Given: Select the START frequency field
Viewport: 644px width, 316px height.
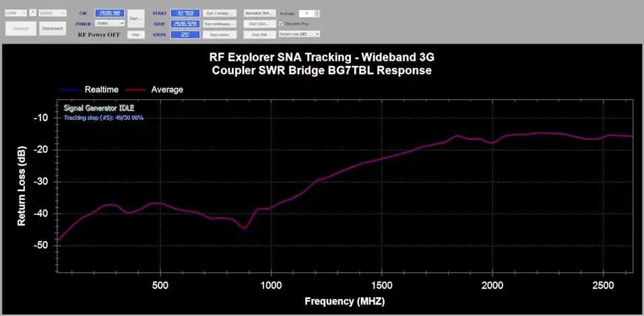Looking at the screenshot, I should click(x=183, y=13).
